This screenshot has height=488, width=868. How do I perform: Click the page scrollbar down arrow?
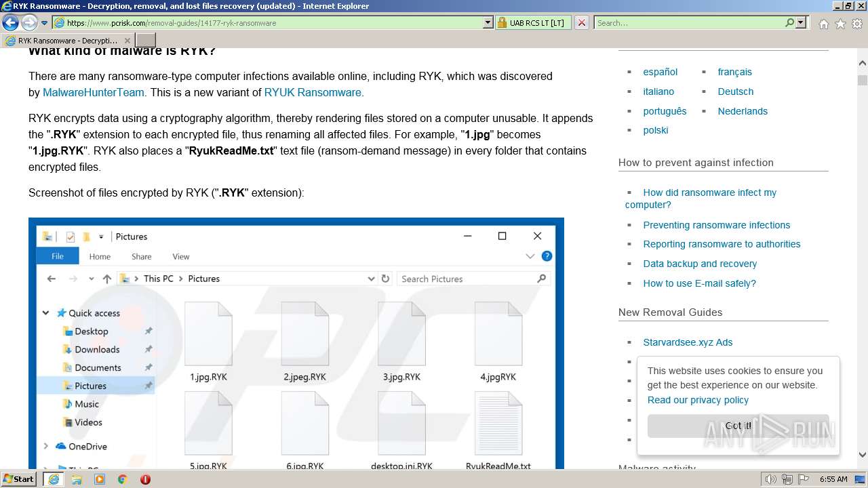click(x=863, y=455)
